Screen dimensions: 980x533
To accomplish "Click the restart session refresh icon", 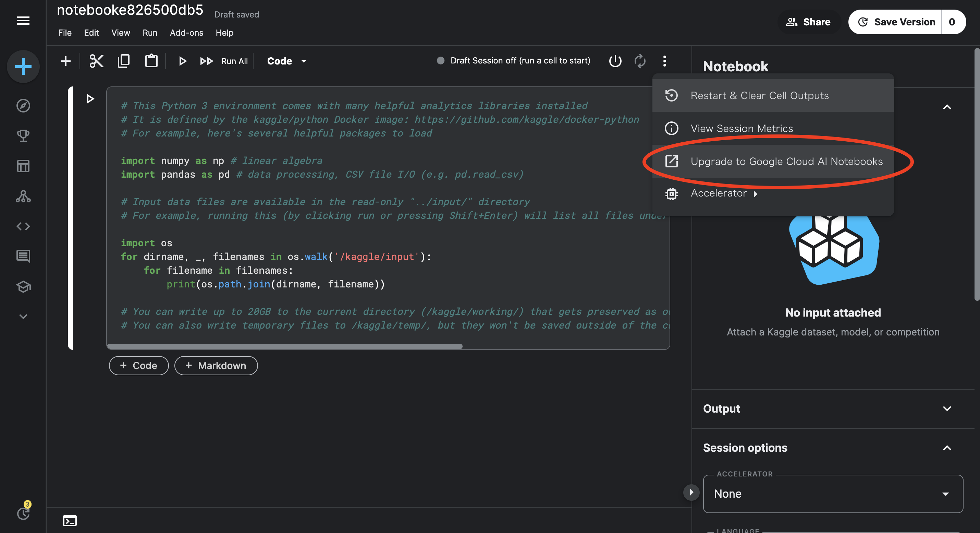I will click(x=640, y=61).
